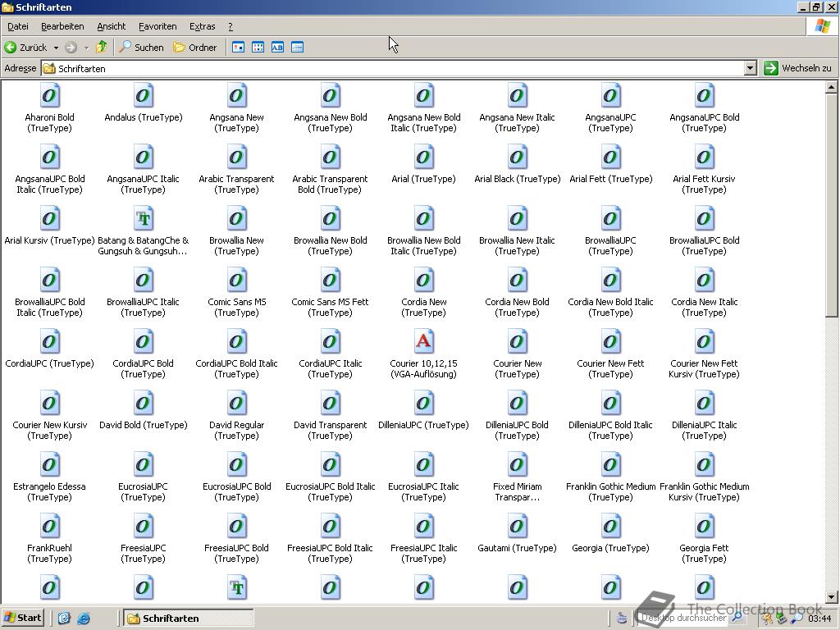The width and height of the screenshot is (840, 630).
Task: Select the Angsana New Bold Italic font
Action: pyautogui.click(x=423, y=97)
